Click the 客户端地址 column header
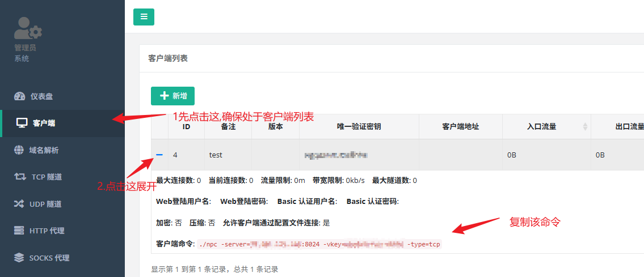This screenshot has width=644, height=277. (x=461, y=127)
